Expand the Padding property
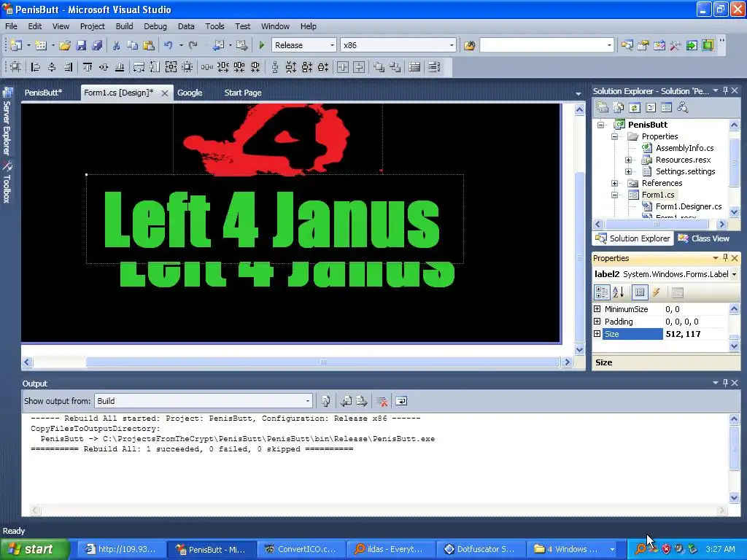The width and height of the screenshot is (747, 560). (597, 322)
